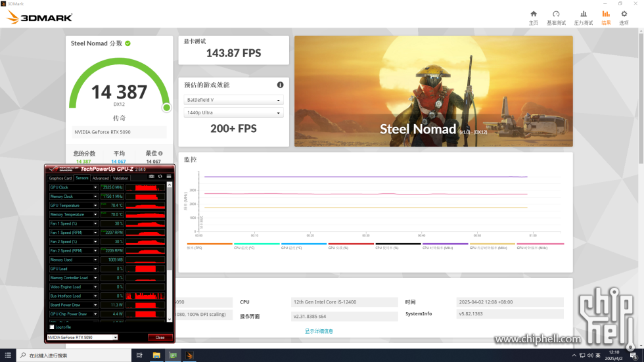This screenshot has height=362, width=644.
Task: Click the network tray icon
Action: coord(582,355)
